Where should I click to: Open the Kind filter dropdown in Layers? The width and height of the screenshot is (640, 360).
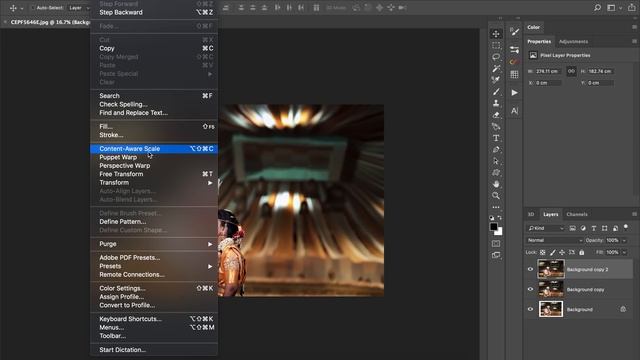[546, 228]
